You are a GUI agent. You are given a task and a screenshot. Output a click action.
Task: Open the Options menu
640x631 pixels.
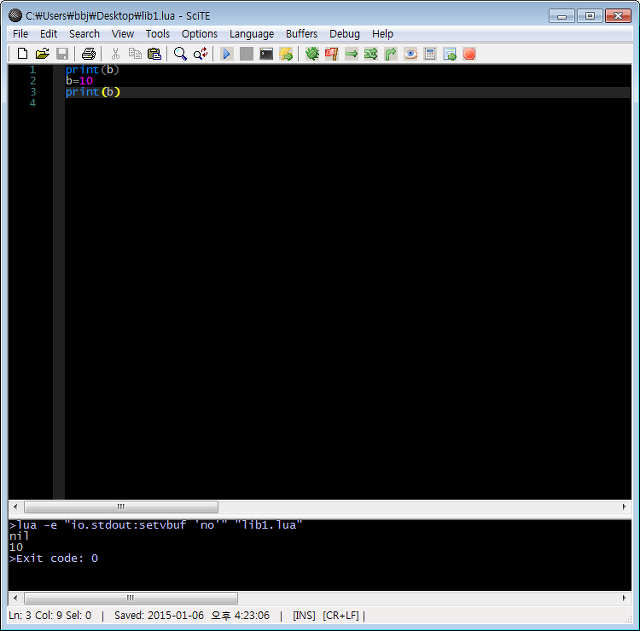tap(200, 34)
